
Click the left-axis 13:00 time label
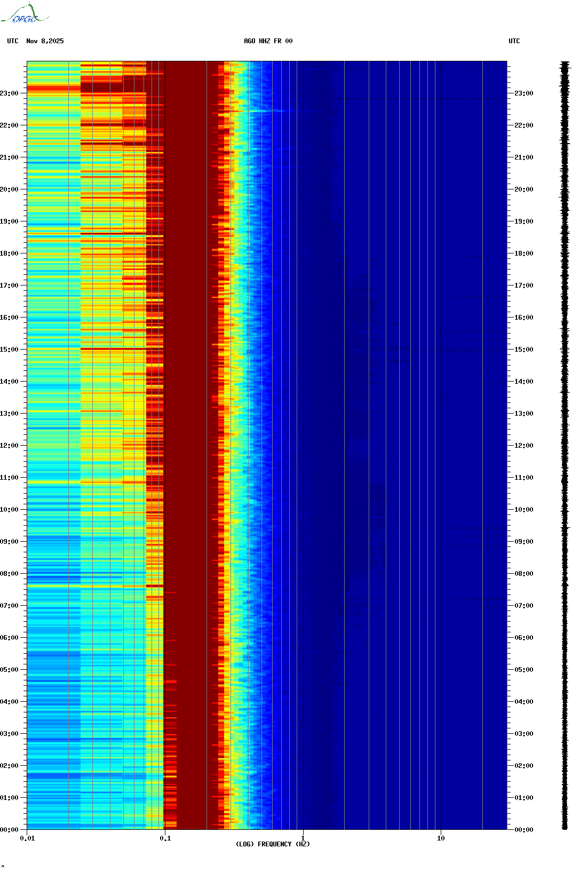coord(9,414)
